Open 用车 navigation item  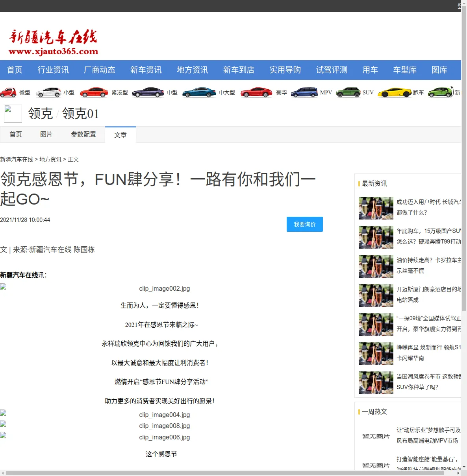pos(370,70)
